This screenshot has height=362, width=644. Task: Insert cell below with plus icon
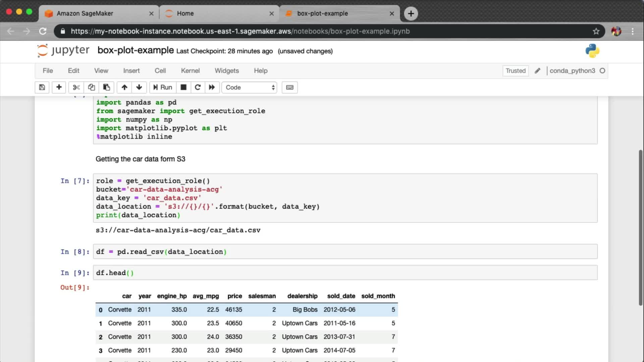pos(59,87)
